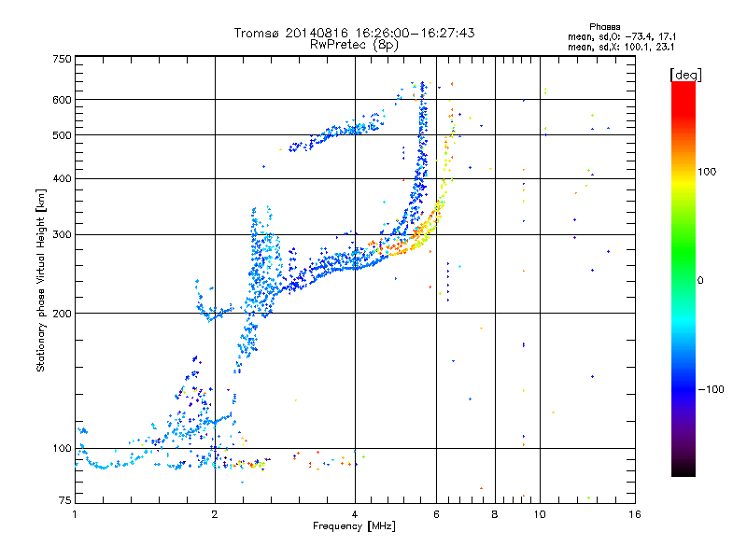The width and height of the screenshot is (747, 560).
Task: Click the 'Frequency [MHz]' axis label
Action: tap(354, 526)
